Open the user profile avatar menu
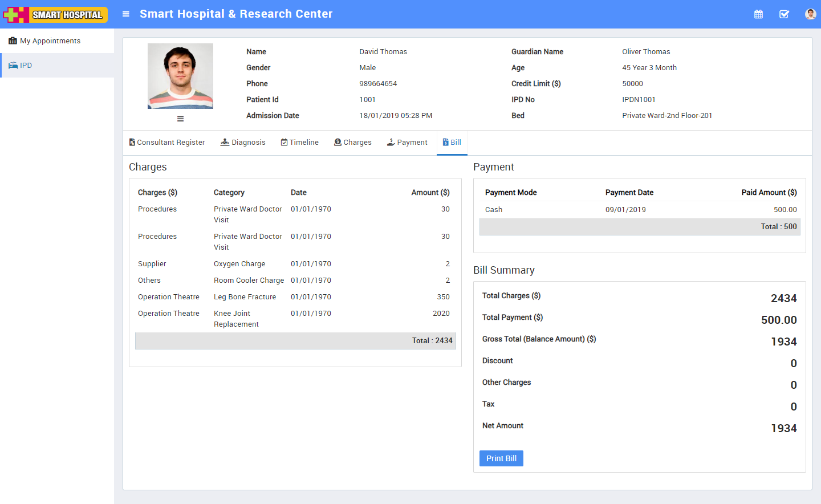Screen dimensions: 821x504 [x=810, y=14]
